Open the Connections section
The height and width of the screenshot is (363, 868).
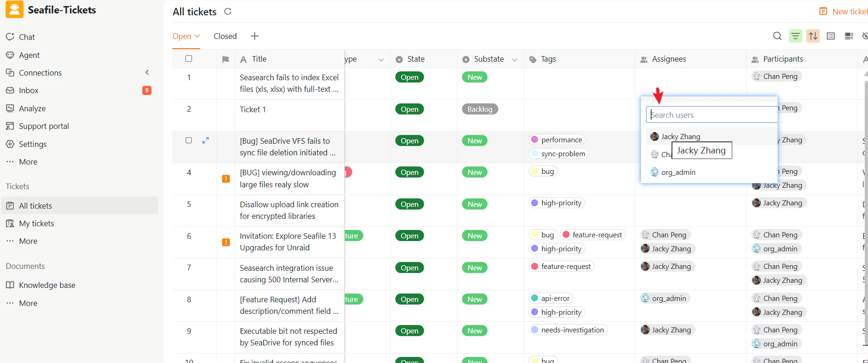[40, 73]
